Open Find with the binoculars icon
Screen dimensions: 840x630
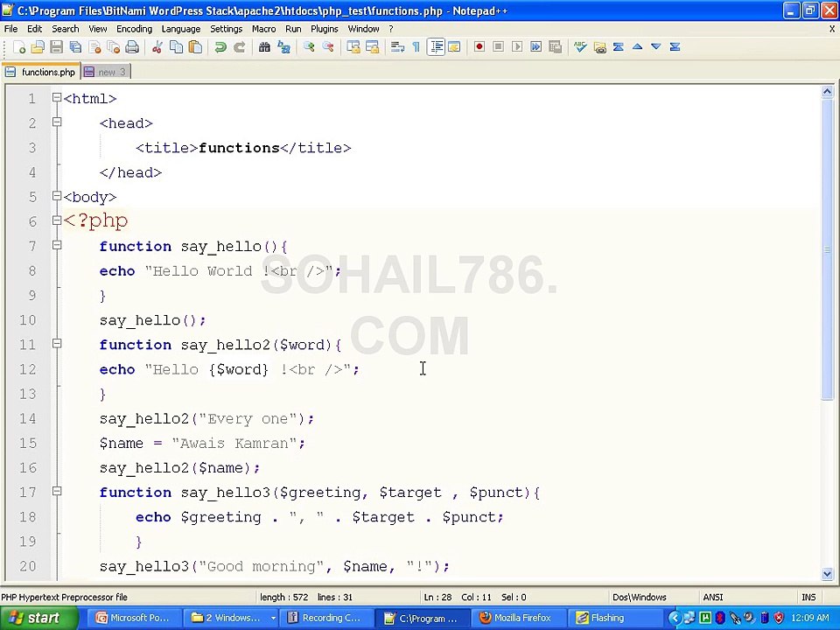[264, 47]
